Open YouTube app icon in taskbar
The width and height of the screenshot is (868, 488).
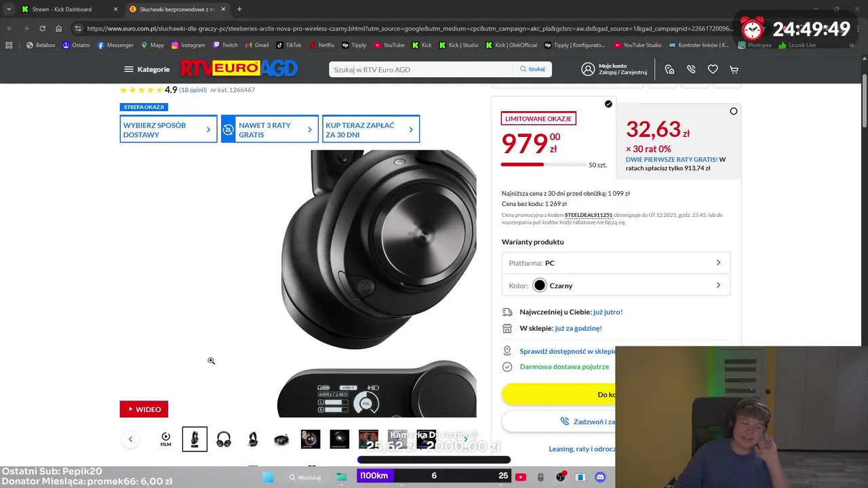[x=520, y=476]
